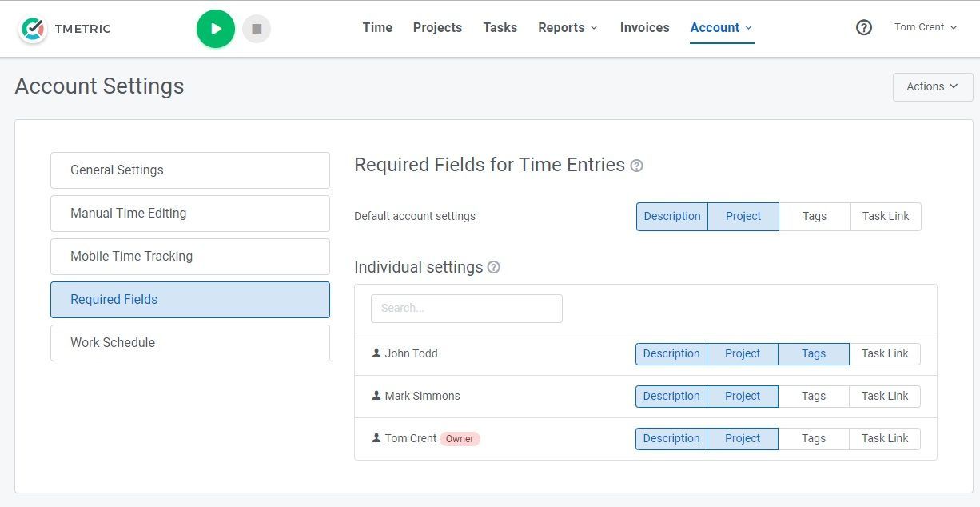Screen dimensions: 980x507
Task: Open the help question mark icon in header
Action: pyautogui.click(x=864, y=27)
